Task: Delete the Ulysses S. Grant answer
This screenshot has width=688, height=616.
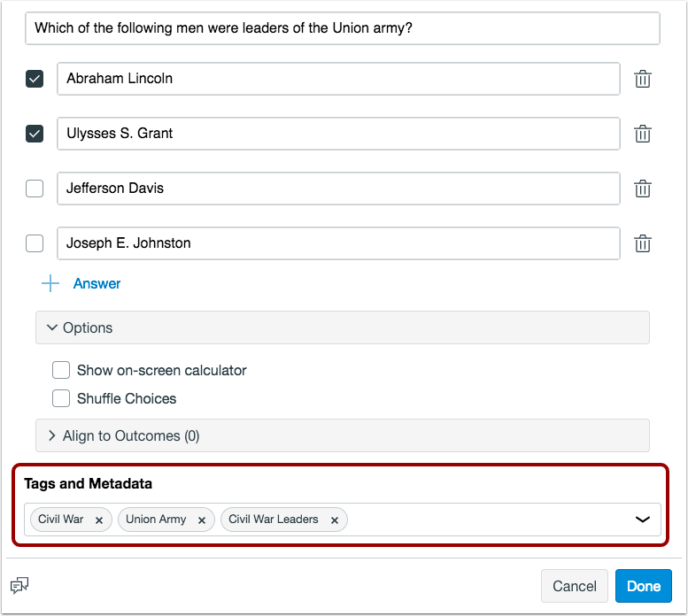Action: tap(643, 134)
